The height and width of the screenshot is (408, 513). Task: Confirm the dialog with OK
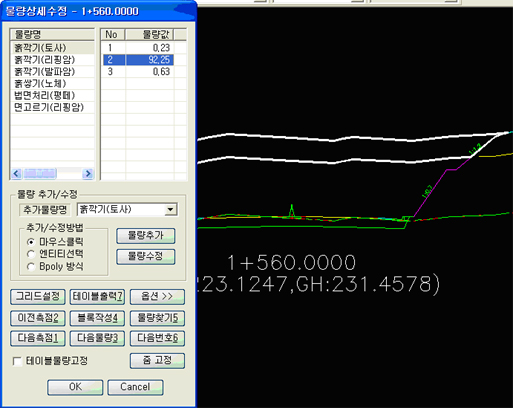pyautogui.click(x=75, y=387)
